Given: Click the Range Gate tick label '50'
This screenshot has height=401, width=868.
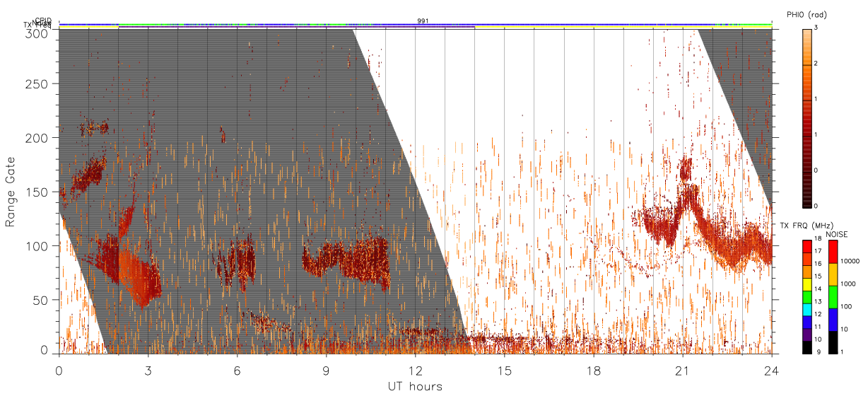Looking at the screenshot, I should [40, 300].
